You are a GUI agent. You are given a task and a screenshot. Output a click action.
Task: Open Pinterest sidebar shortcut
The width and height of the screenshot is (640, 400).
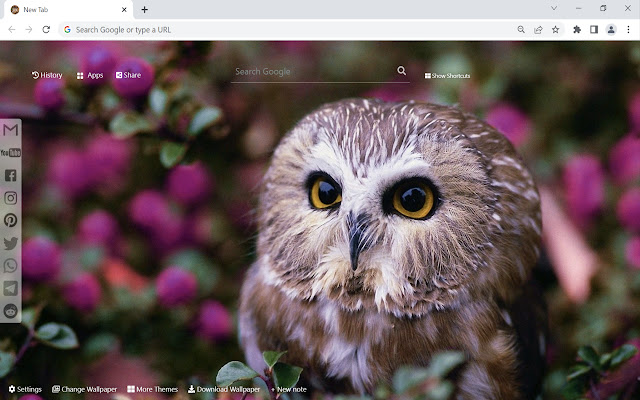point(11,220)
